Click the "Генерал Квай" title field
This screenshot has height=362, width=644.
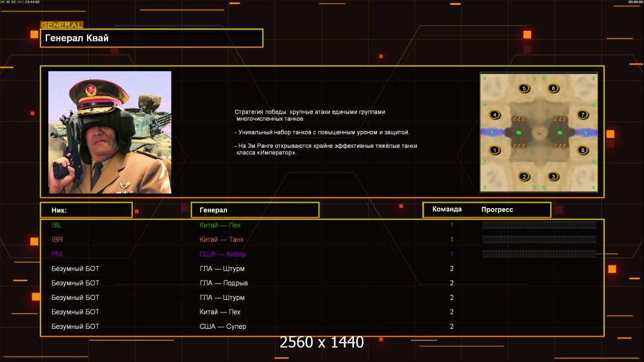click(151, 38)
